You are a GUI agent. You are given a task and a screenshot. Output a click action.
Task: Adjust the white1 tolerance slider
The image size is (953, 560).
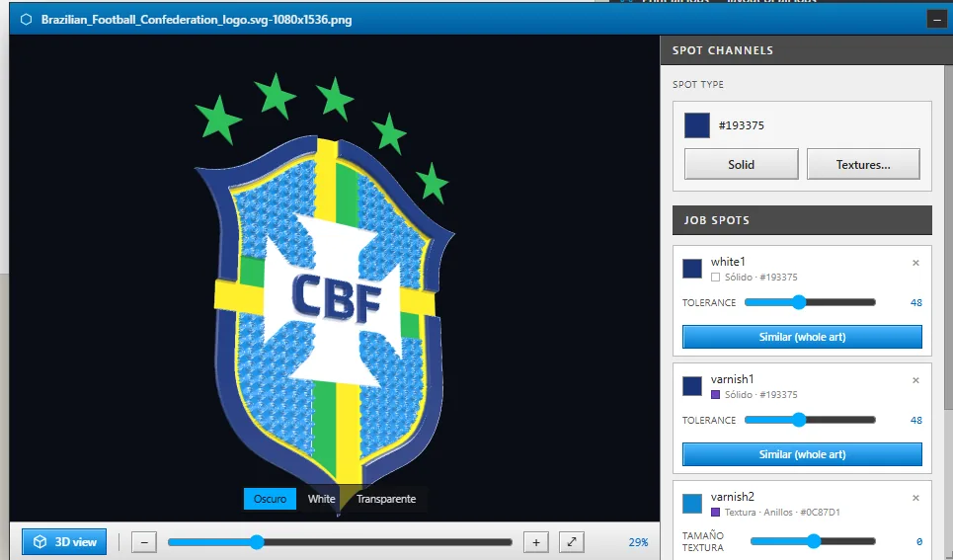click(x=810, y=302)
